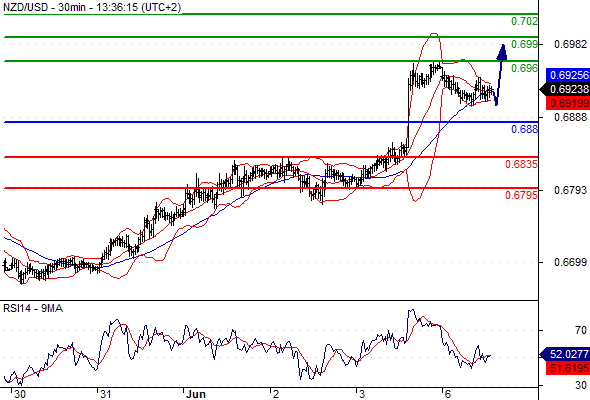The height and width of the screenshot is (400, 590).
Task: Select the 0.702 green resistance label
Action: 524,21
